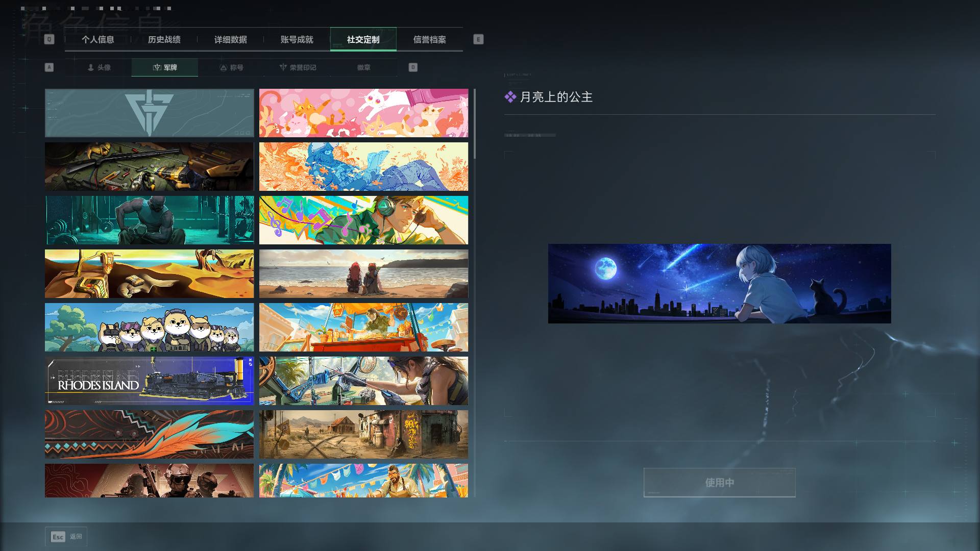
Task: Select the teal gym weightlifter dog tag
Action: coord(149,220)
